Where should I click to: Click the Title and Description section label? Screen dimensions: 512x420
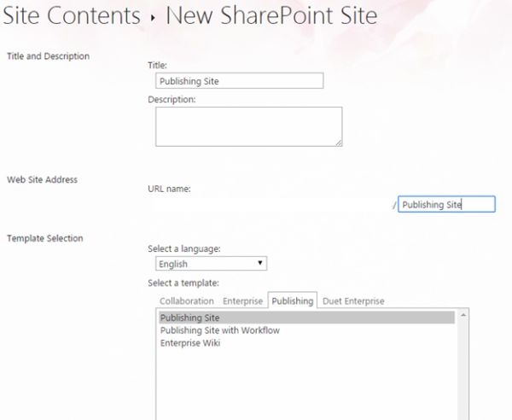(x=49, y=56)
